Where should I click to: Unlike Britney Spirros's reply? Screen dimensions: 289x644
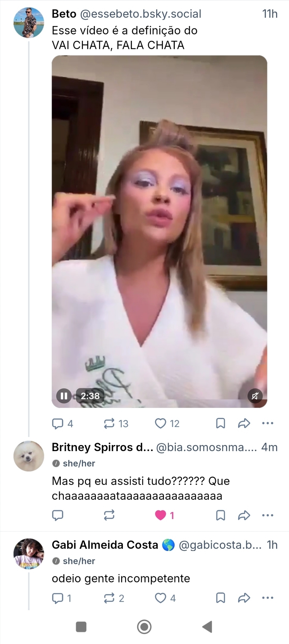coord(160,516)
